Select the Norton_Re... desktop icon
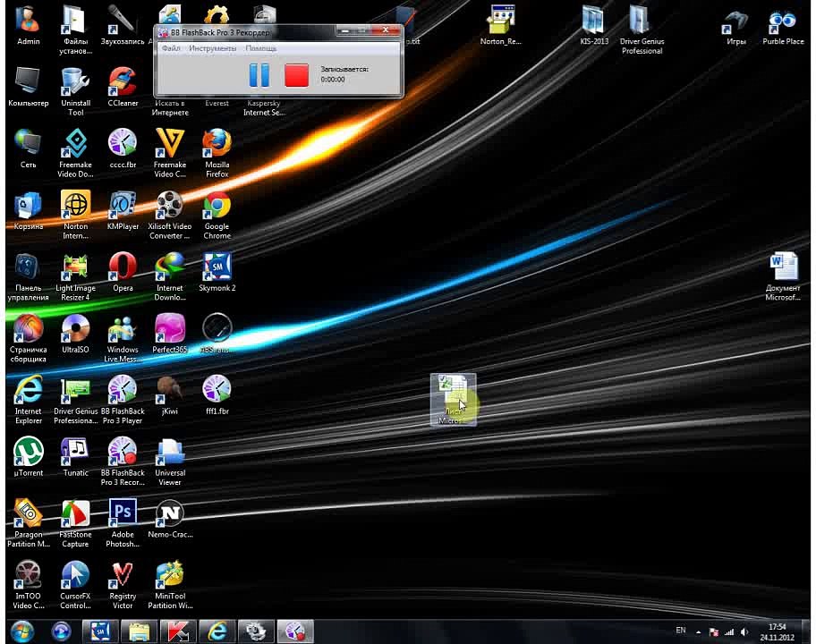Screen dimensions: 816x644 (x=501, y=24)
